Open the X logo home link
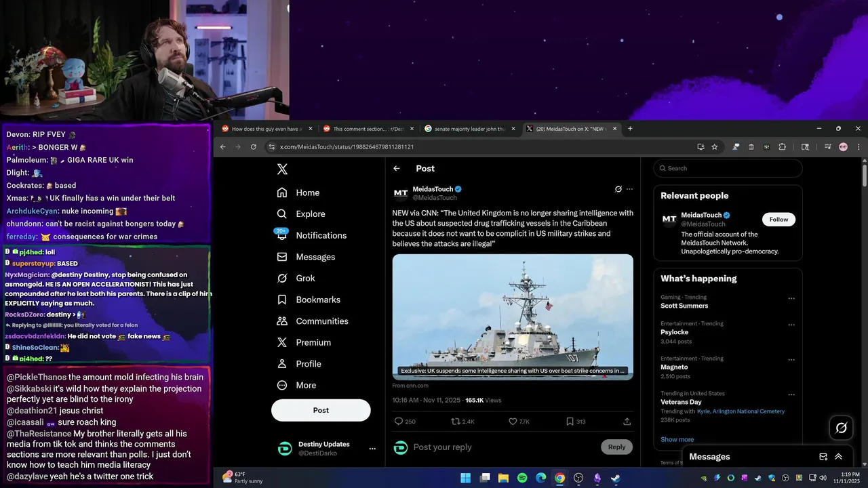The height and width of the screenshot is (488, 868). click(x=282, y=169)
